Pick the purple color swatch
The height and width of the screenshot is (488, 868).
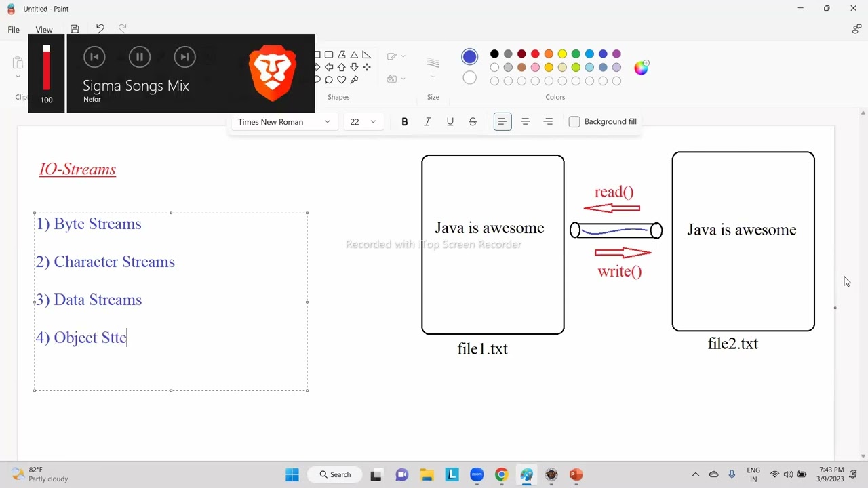click(616, 54)
